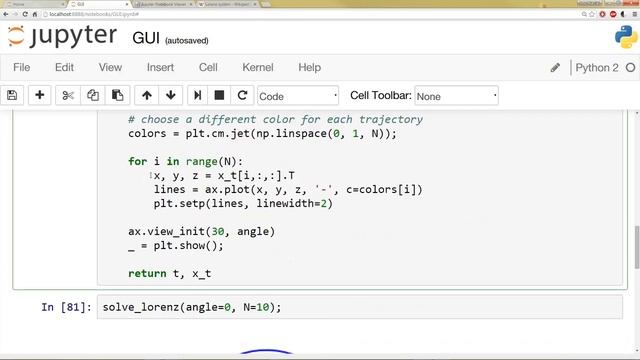Close the GUI browser tab

[x=127, y=4]
